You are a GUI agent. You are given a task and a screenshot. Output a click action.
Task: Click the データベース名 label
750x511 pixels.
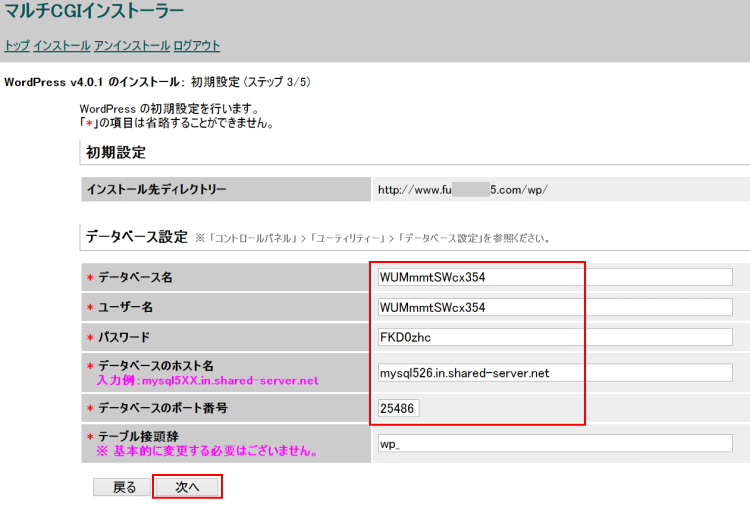[135, 278]
